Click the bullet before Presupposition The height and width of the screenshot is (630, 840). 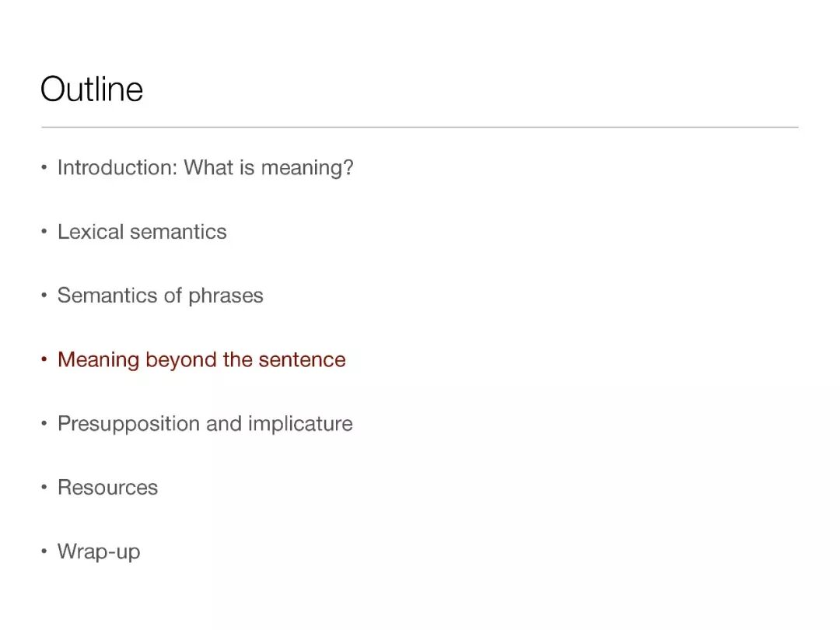click(44, 424)
